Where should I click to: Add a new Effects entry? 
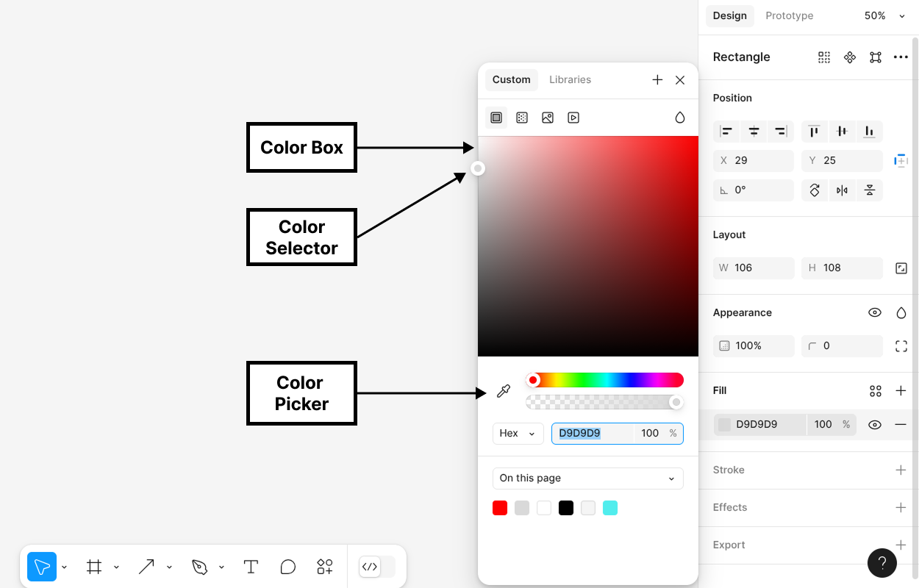tap(901, 507)
